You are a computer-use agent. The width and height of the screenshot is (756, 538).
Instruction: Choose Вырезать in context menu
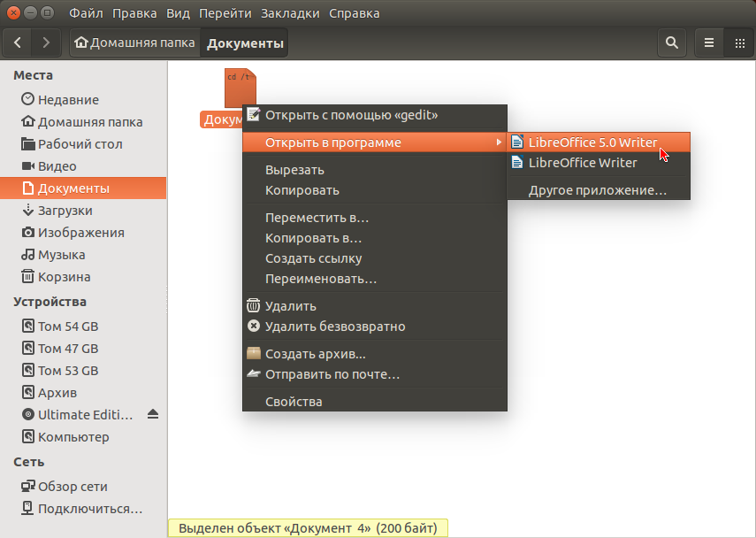click(x=375, y=170)
